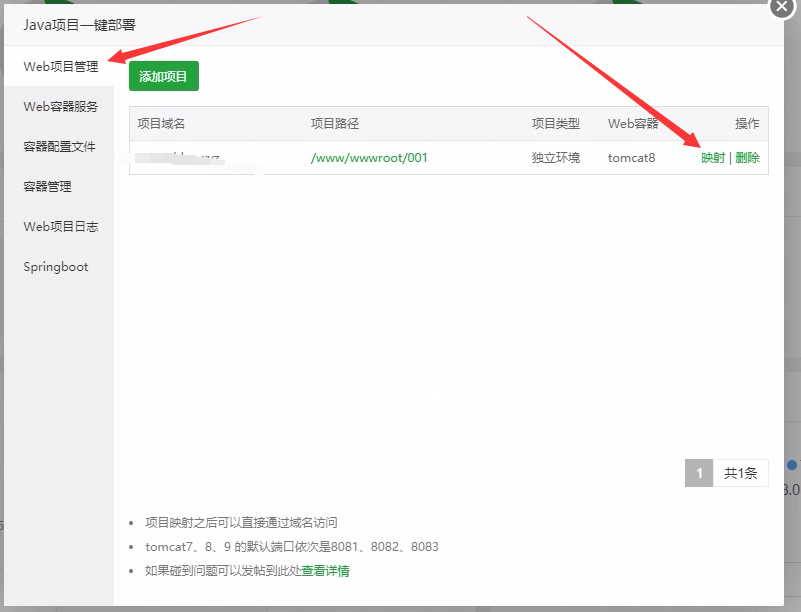Viewport: 801px width, 612px height.
Task: Click the 项目路径 column header
Action: coord(335,124)
